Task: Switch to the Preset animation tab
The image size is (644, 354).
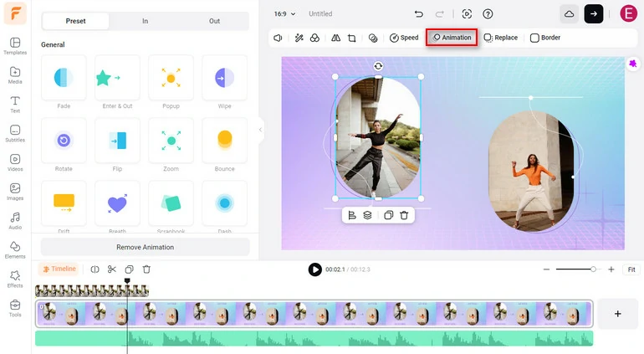Action: pyautogui.click(x=75, y=21)
